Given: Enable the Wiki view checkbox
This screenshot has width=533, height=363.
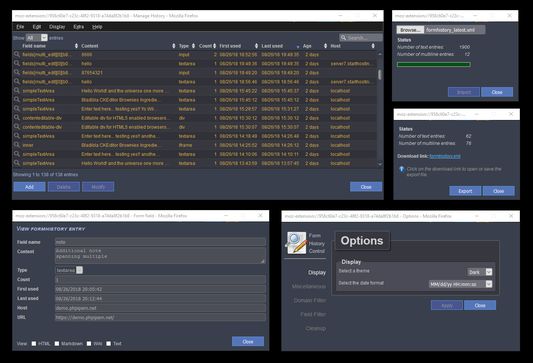Looking at the screenshot, I should click(89, 344).
